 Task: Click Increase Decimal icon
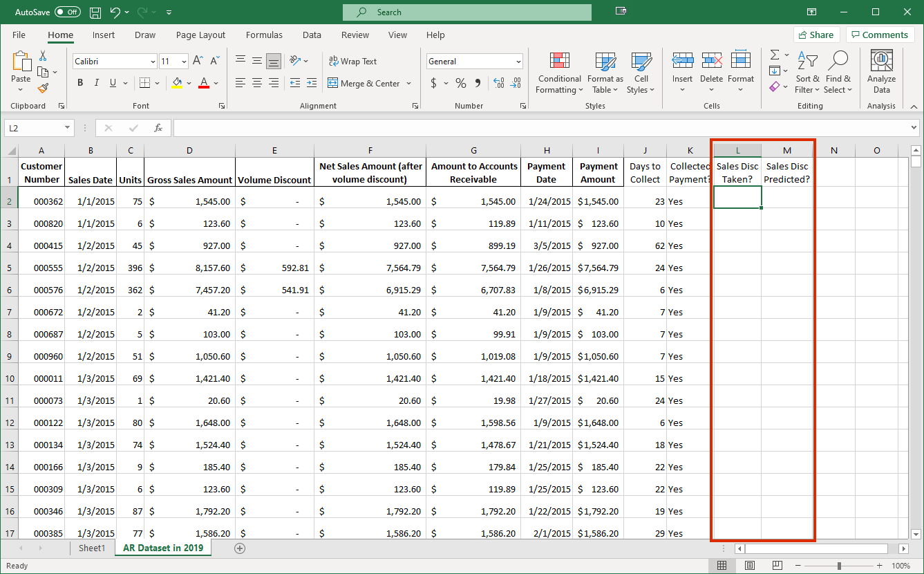[x=499, y=83]
